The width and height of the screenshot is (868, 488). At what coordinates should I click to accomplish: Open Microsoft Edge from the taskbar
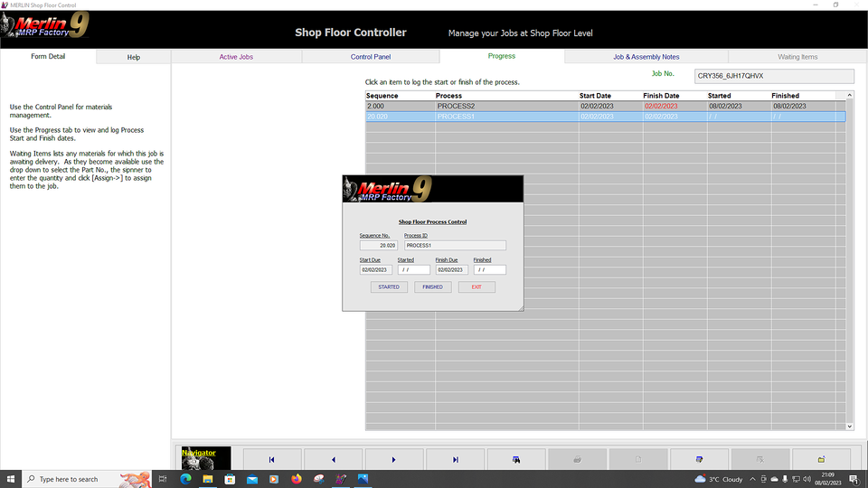click(185, 479)
